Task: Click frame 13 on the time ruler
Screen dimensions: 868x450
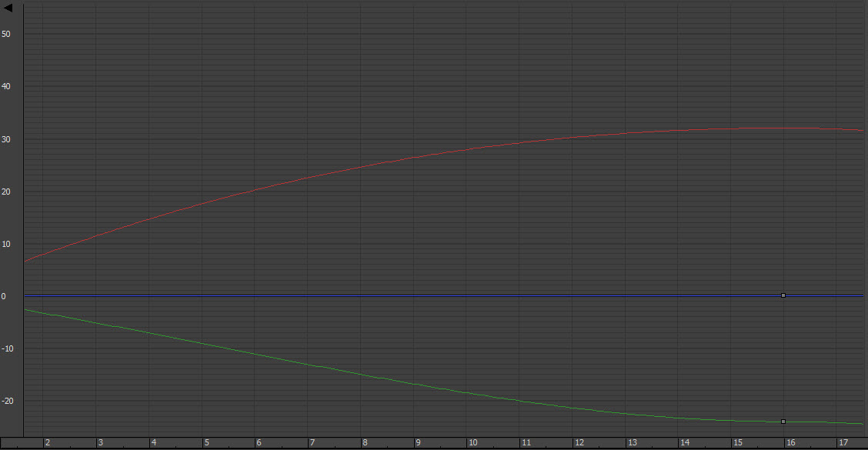Action: click(633, 443)
